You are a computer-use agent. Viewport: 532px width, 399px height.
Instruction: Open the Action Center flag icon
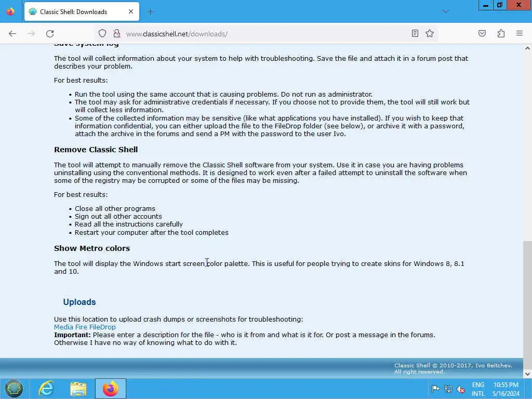[x=436, y=389]
